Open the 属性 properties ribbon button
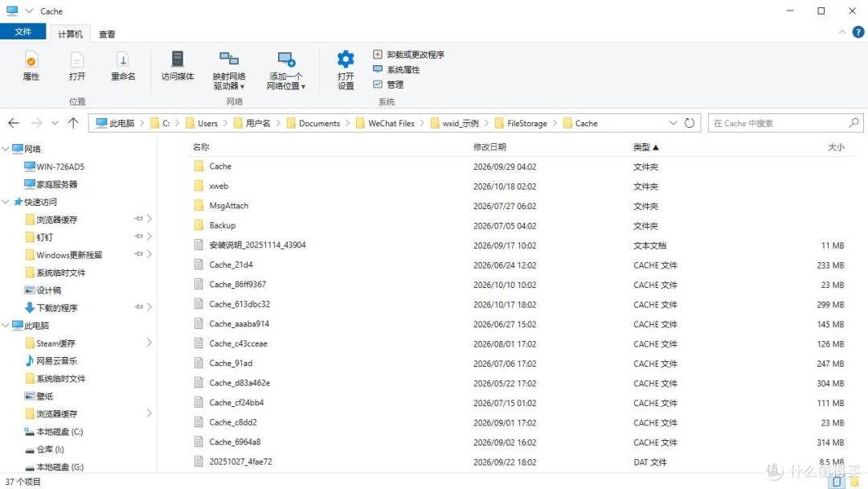This screenshot has width=868, height=489. 31,66
